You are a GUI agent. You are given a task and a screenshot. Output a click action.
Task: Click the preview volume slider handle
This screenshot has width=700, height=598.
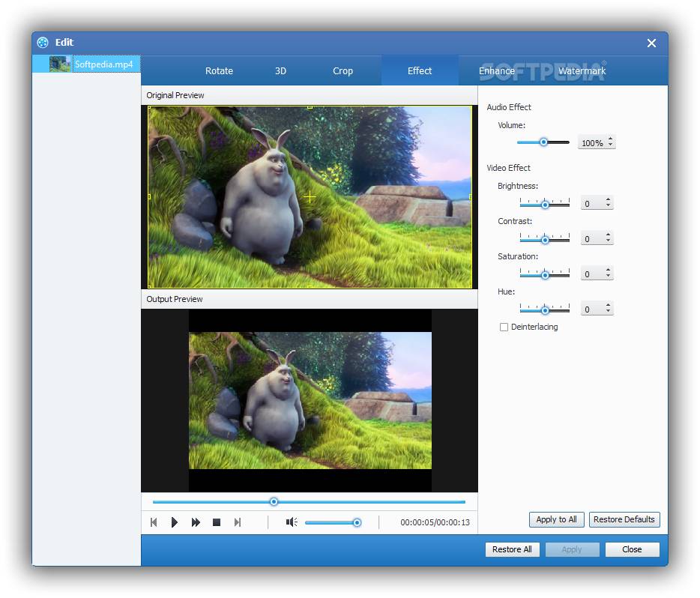(x=357, y=522)
